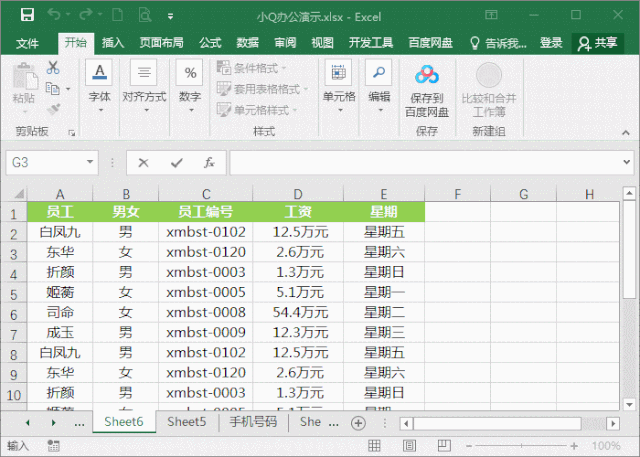Click the Ribbon display options icon
The image size is (640, 457).
pyautogui.click(x=491, y=15)
